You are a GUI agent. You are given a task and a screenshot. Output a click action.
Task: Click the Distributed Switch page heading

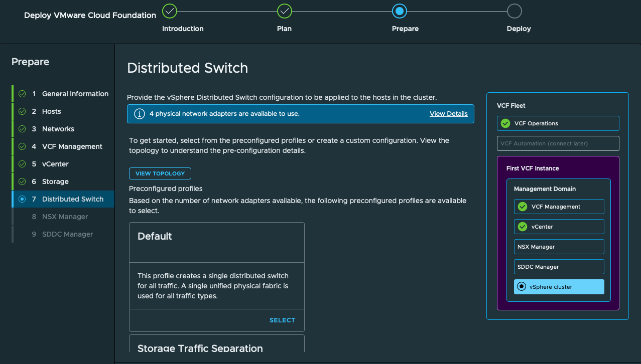(x=187, y=68)
